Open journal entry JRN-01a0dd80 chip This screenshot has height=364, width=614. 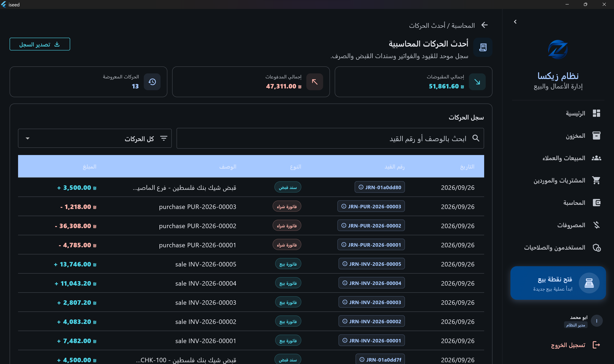(380, 187)
